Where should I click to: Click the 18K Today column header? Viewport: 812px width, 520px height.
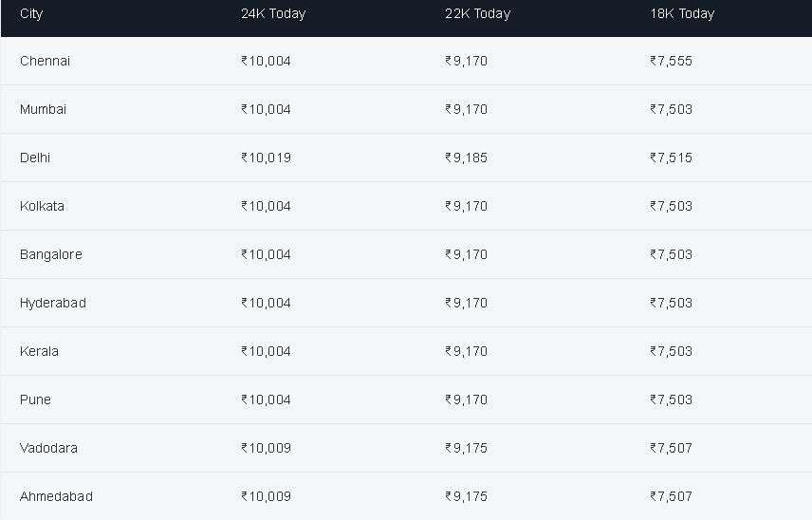point(682,13)
